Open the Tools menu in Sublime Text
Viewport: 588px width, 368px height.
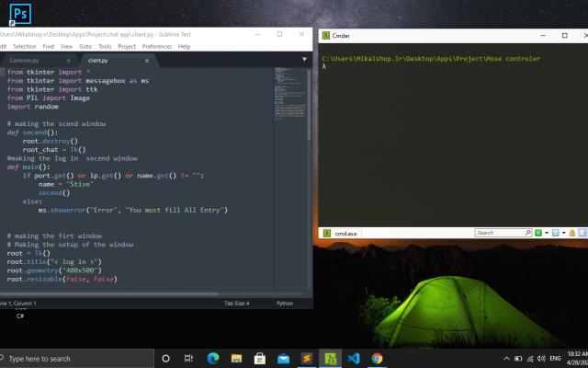point(105,47)
